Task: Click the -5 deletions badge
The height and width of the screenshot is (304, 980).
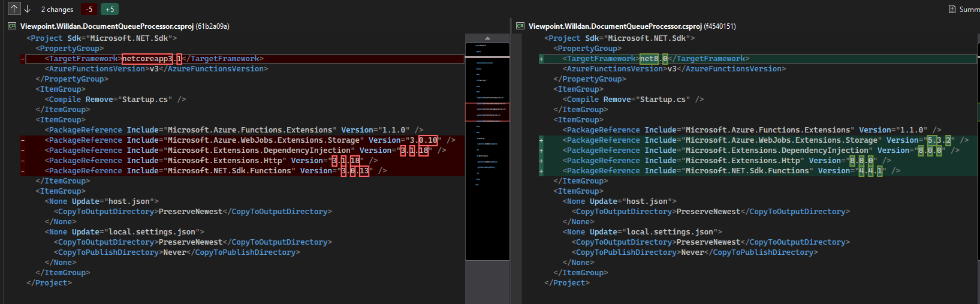Action: [89, 10]
